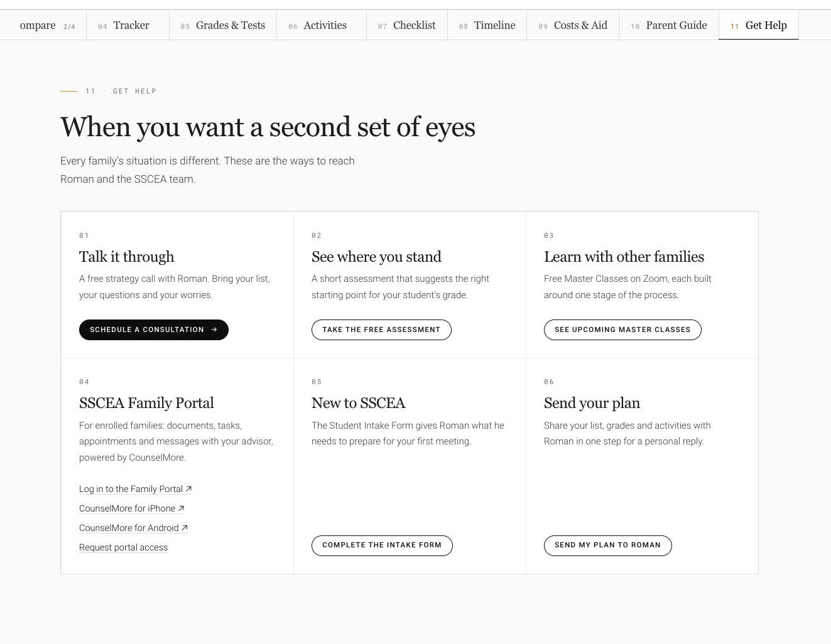Switch to the Tracker tab

click(x=128, y=25)
